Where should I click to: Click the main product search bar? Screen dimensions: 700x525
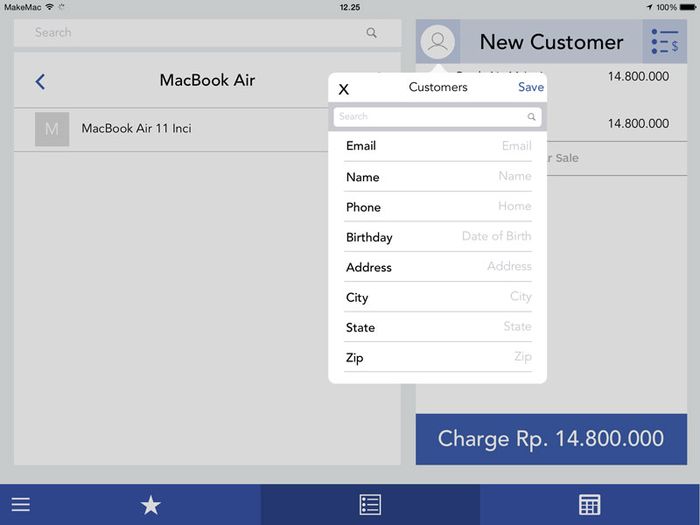click(x=207, y=33)
